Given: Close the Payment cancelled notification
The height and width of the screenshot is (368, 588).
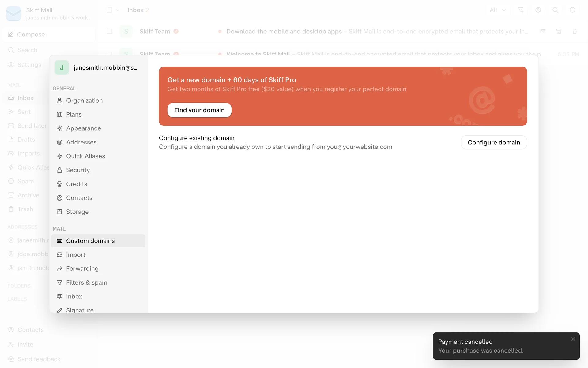Looking at the screenshot, I should (x=573, y=339).
